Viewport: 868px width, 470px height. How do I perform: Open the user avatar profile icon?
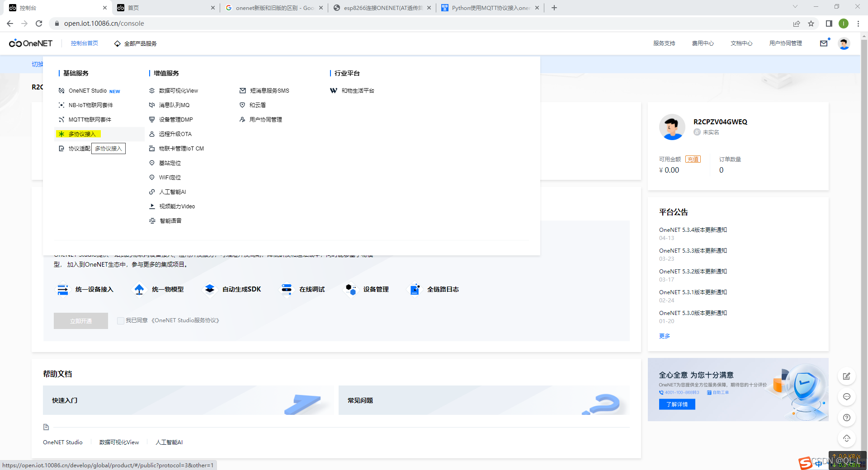pyautogui.click(x=844, y=43)
